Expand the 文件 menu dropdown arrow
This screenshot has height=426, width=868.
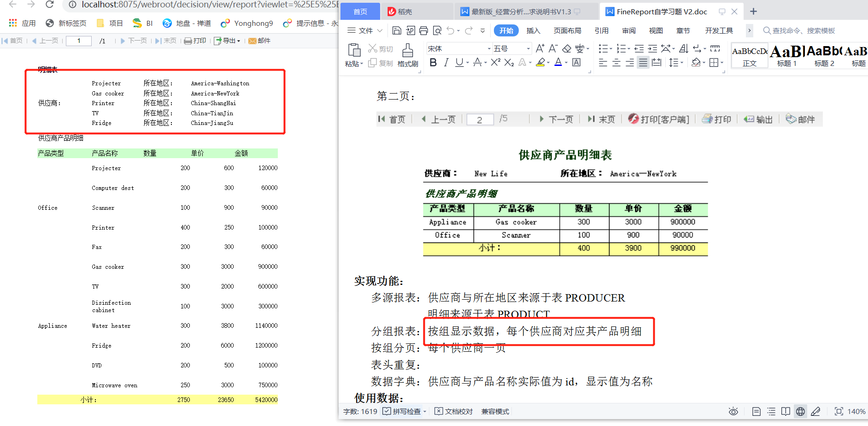380,31
